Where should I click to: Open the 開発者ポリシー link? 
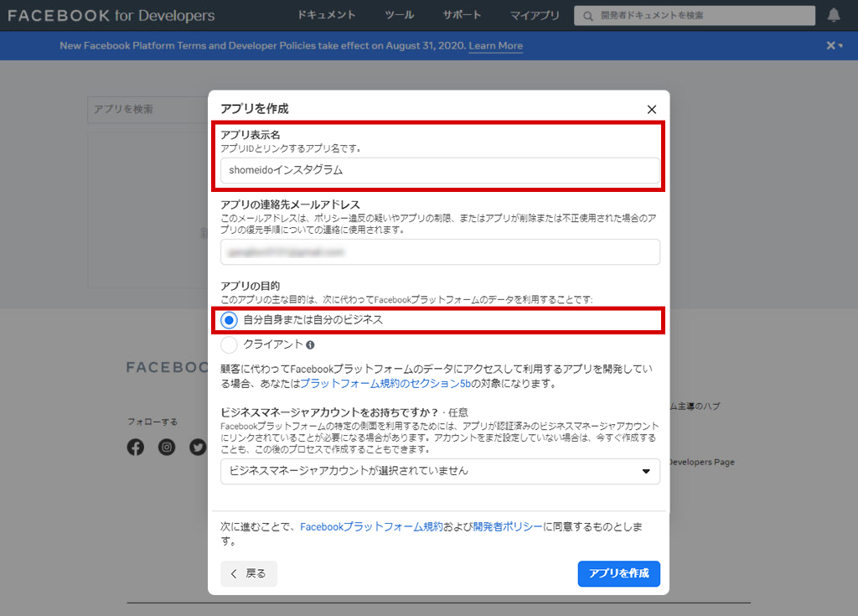507,527
